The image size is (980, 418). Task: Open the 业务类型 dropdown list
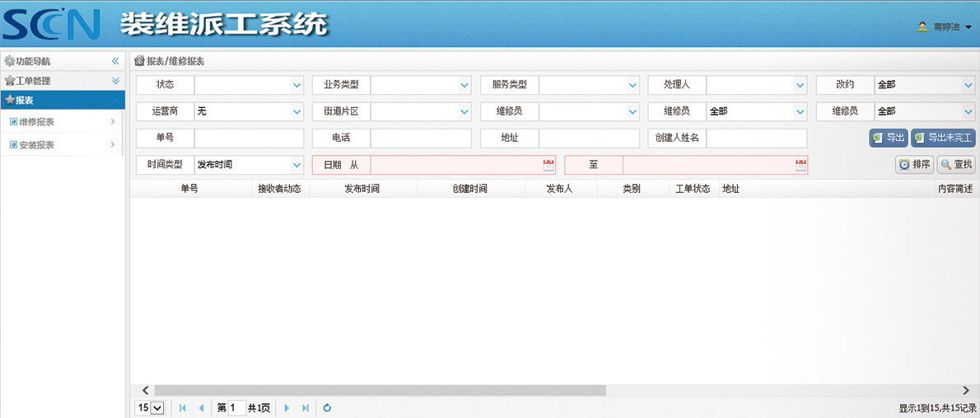tap(464, 85)
